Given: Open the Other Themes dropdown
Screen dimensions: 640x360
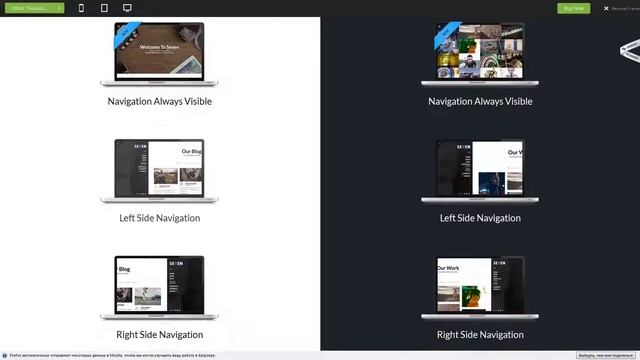Looking at the screenshot, I should click(x=34, y=8).
